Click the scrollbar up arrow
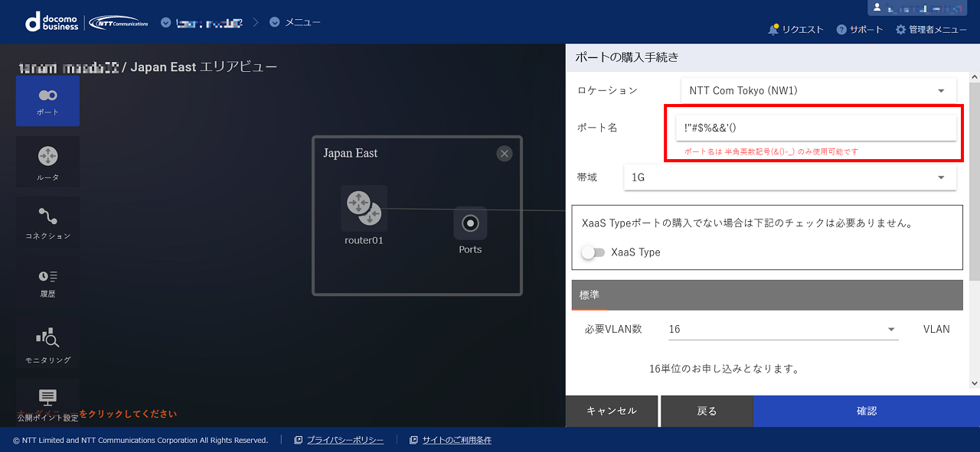 [974, 77]
